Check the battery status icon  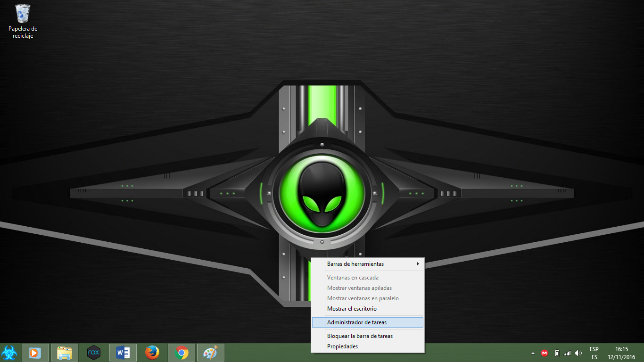(x=556, y=353)
